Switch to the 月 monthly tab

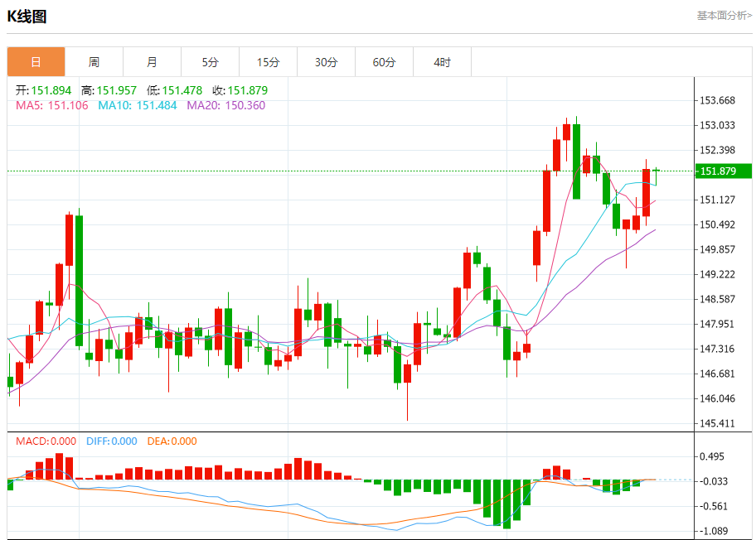[x=152, y=62]
